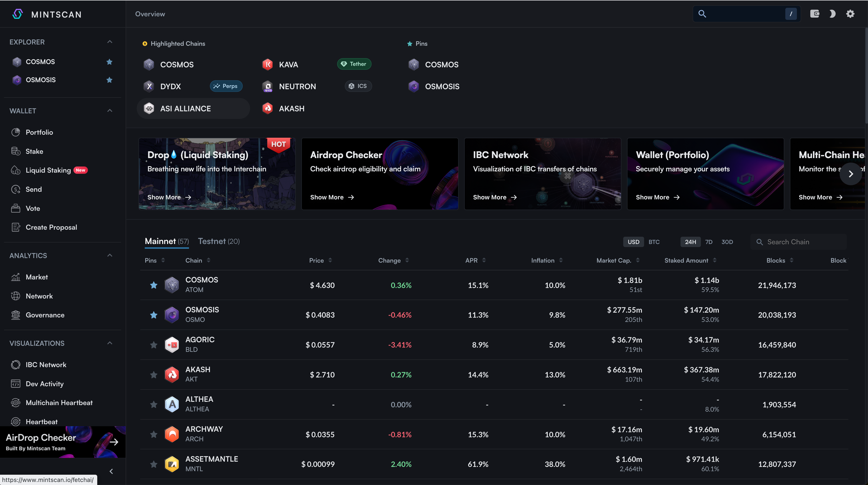Unpin COSMOS star in sidebar
This screenshot has height=485, width=868.
[x=109, y=62]
